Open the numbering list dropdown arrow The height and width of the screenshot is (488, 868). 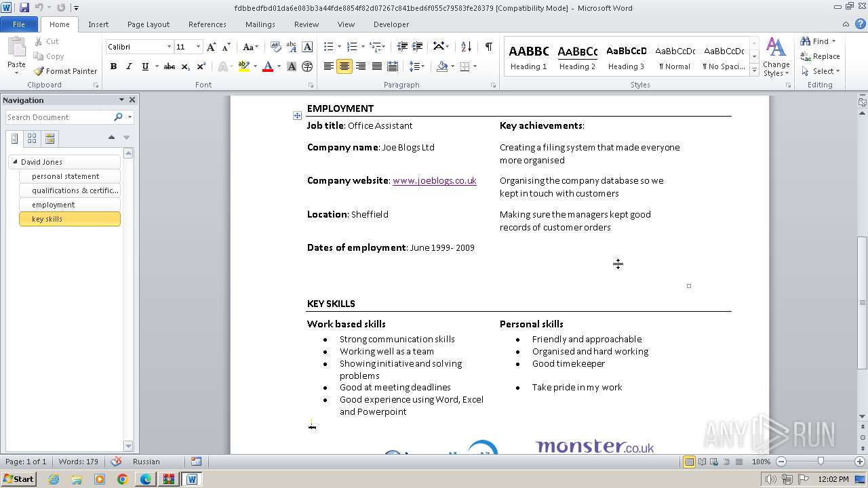click(x=363, y=46)
